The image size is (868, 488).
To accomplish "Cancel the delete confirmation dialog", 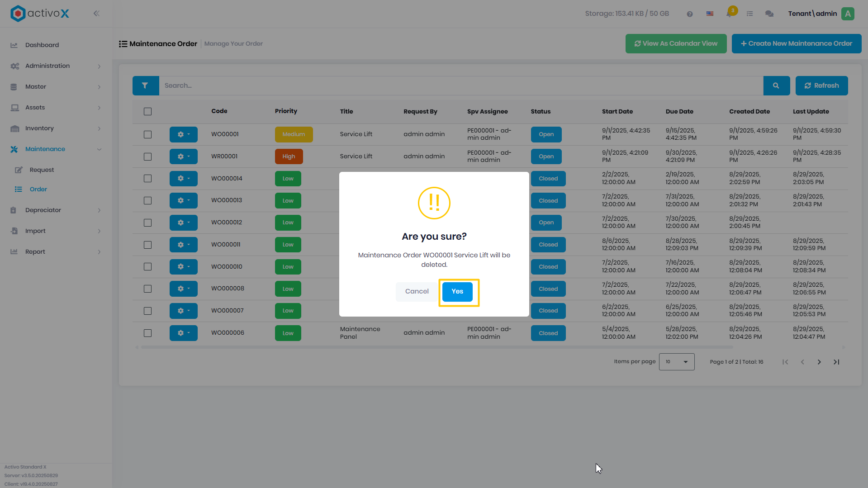I will pyautogui.click(x=417, y=292).
